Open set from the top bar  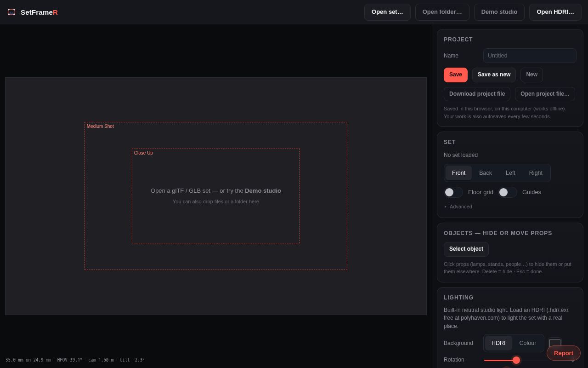coord(387,12)
